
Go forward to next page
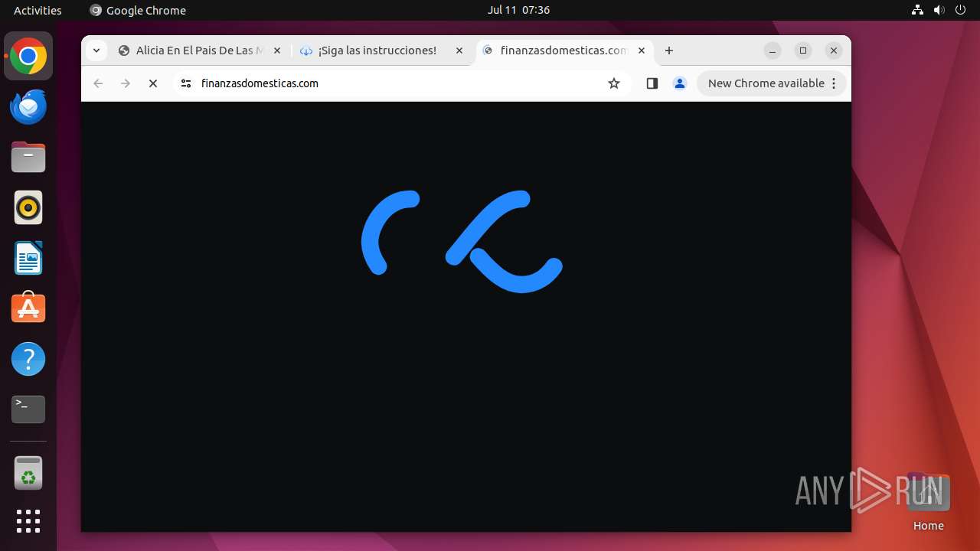(x=126, y=83)
